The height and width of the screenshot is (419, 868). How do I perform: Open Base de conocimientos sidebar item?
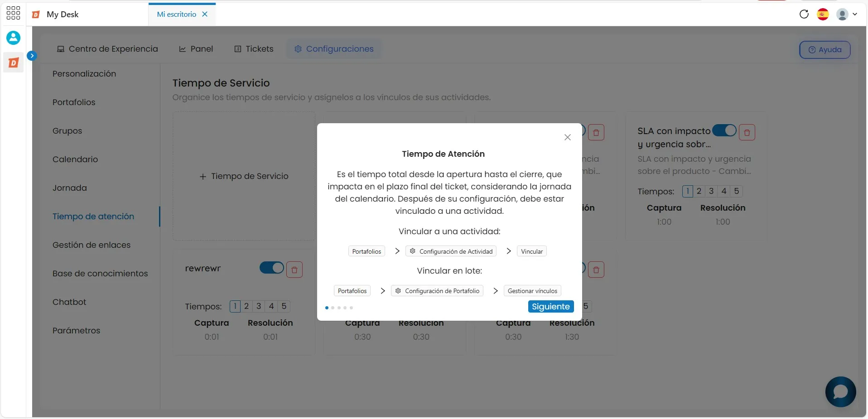click(x=100, y=274)
